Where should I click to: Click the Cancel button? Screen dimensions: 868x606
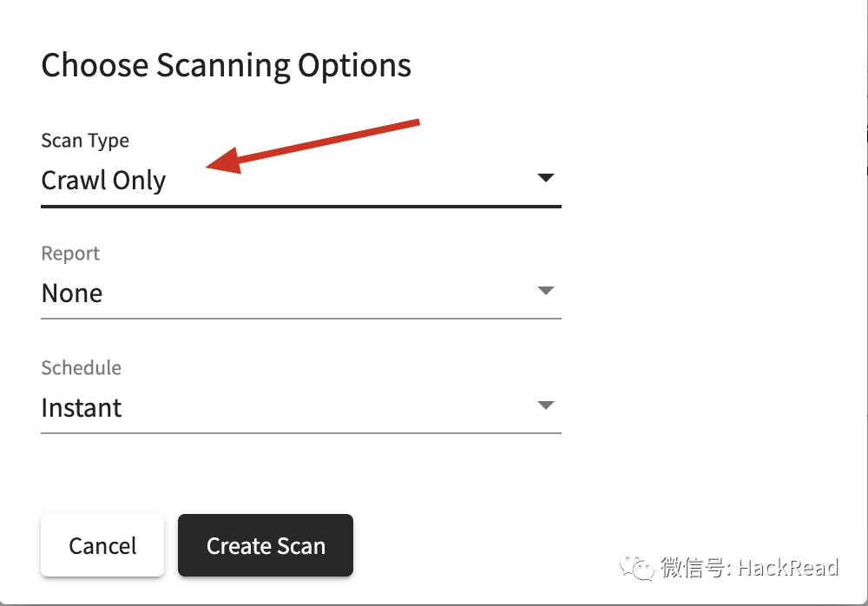(102, 545)
